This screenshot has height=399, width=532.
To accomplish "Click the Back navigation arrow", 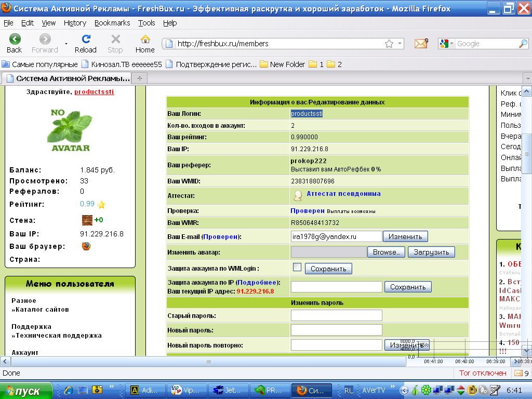I will [15, 39].
